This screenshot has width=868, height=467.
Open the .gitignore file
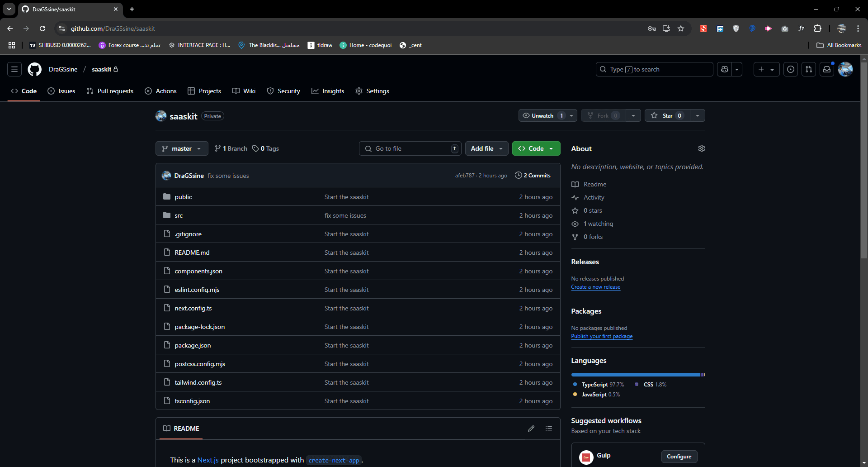(x=188, y=234)
